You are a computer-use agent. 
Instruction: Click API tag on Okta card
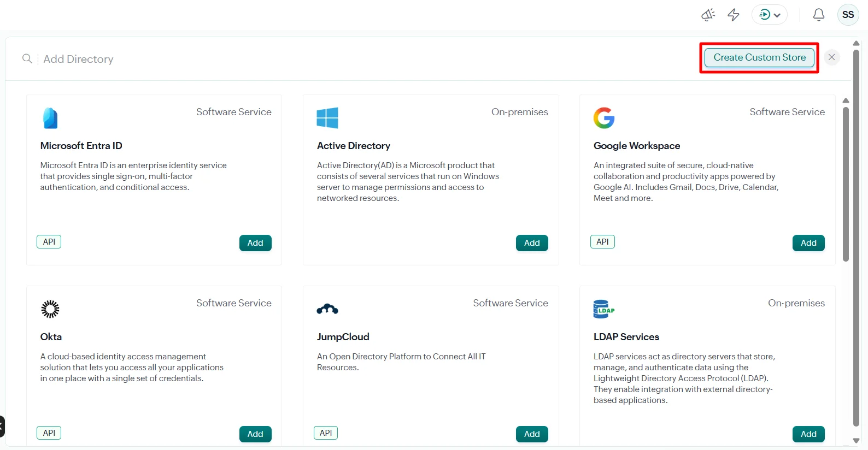click(49, 433)
